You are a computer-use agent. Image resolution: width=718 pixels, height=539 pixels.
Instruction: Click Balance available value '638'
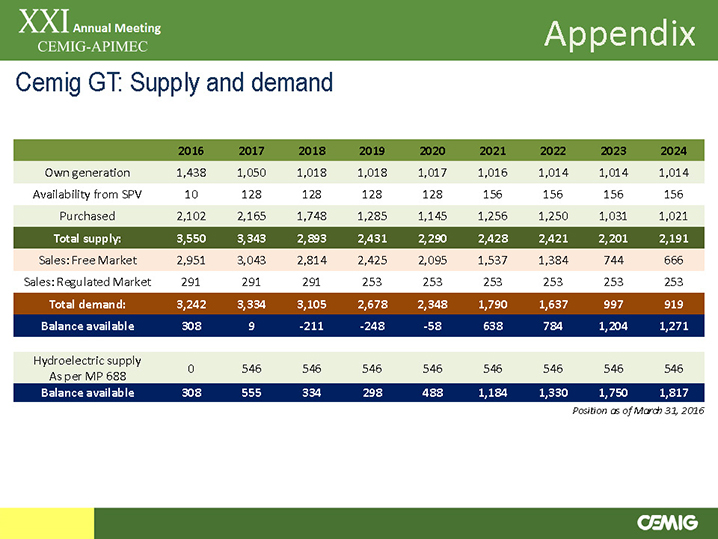point(493,326)
